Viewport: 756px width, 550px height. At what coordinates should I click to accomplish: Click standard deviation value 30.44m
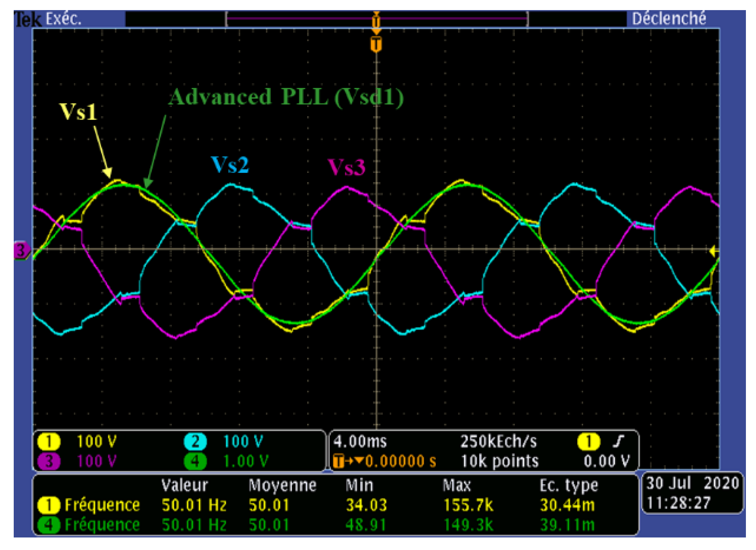567,506
